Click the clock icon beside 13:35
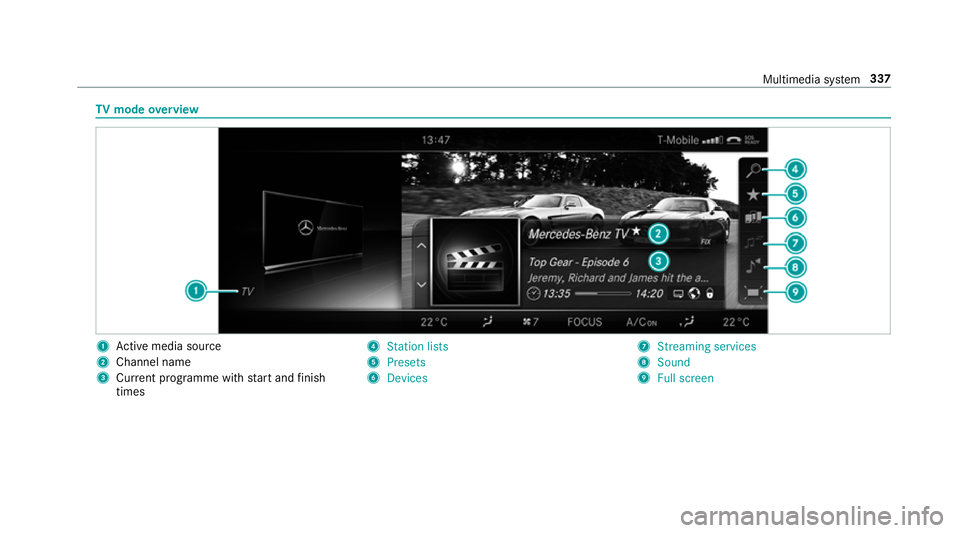960x533 pixels. tap(533, 294)
